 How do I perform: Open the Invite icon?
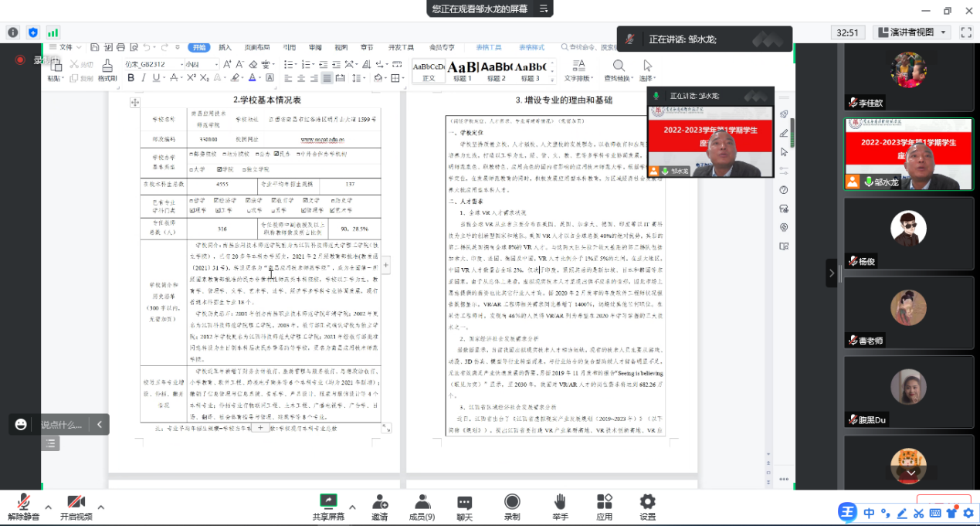pyautogui.click(x=379, y=503)
